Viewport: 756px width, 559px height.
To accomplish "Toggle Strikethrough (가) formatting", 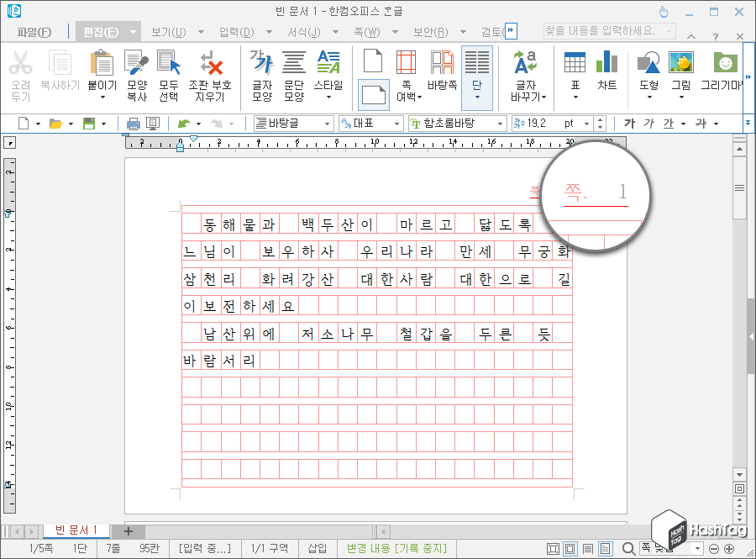I will pyautogui.click(x=701, y=124).
